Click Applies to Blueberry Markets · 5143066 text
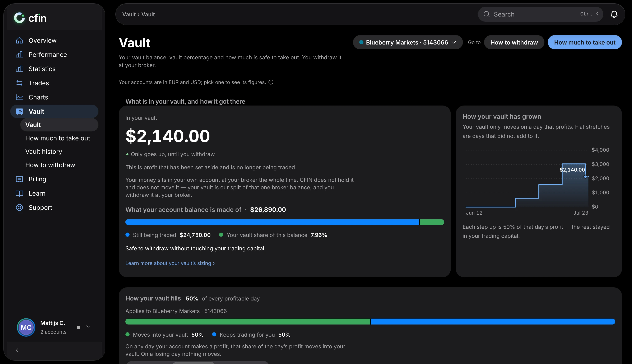 point(176,311)
